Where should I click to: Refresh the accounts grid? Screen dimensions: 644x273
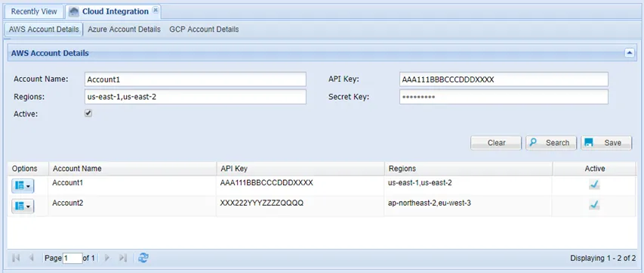pos(143,258)
